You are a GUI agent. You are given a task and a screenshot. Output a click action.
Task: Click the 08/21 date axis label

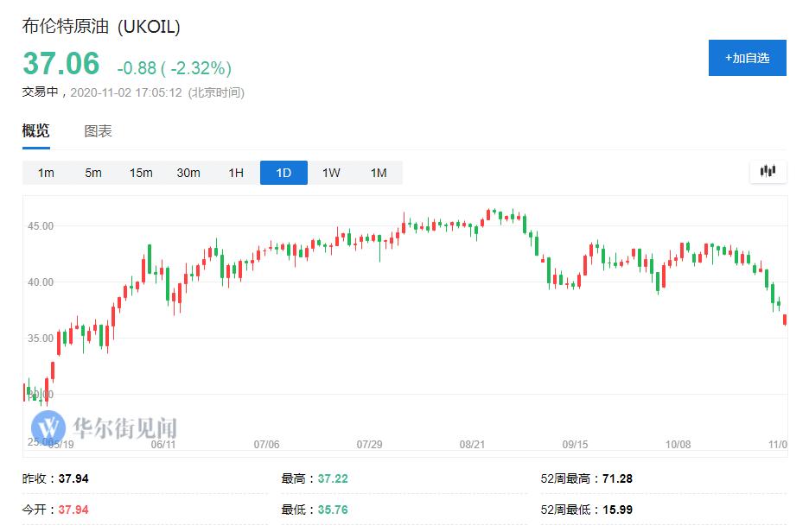point(472,444)
